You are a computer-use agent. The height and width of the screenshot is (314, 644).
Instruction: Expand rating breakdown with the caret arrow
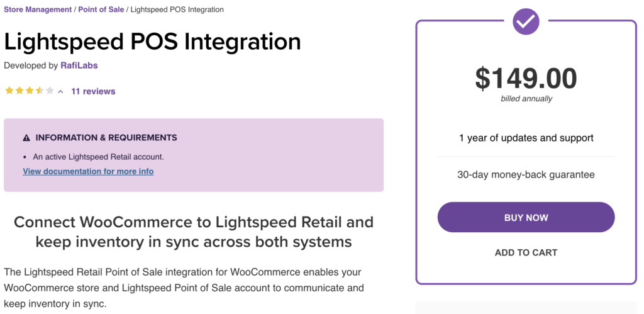(60, 92)
